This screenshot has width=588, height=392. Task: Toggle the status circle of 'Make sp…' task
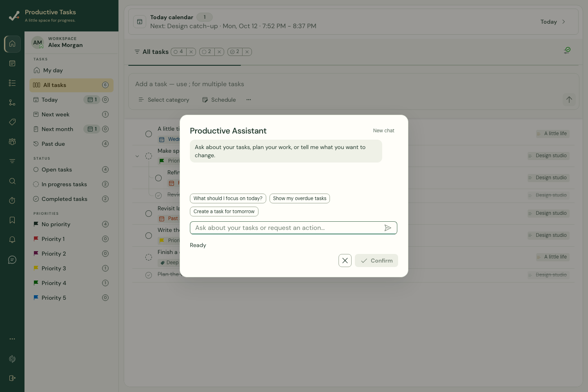coord(149,156)
